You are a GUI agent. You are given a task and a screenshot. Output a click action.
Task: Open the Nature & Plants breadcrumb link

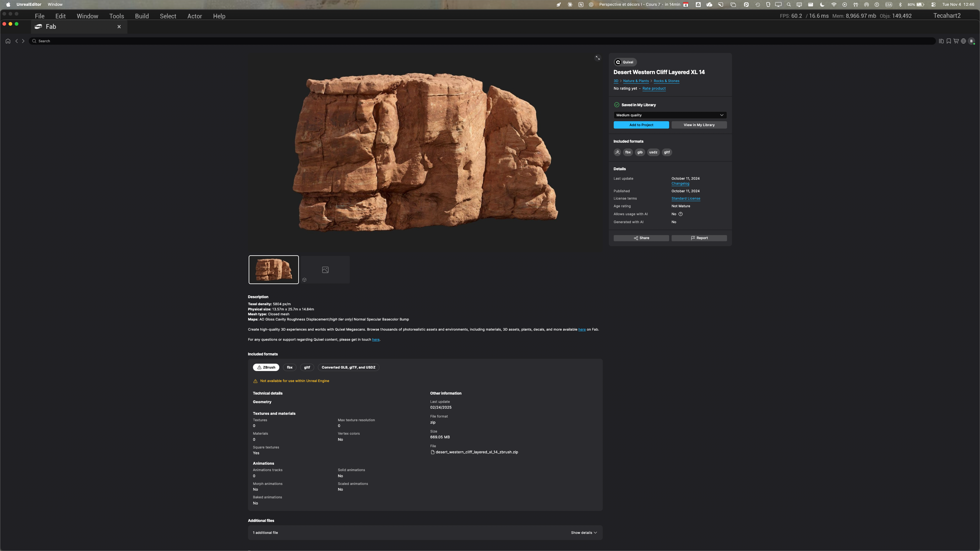pyautogui.click(x=636, y=81)
